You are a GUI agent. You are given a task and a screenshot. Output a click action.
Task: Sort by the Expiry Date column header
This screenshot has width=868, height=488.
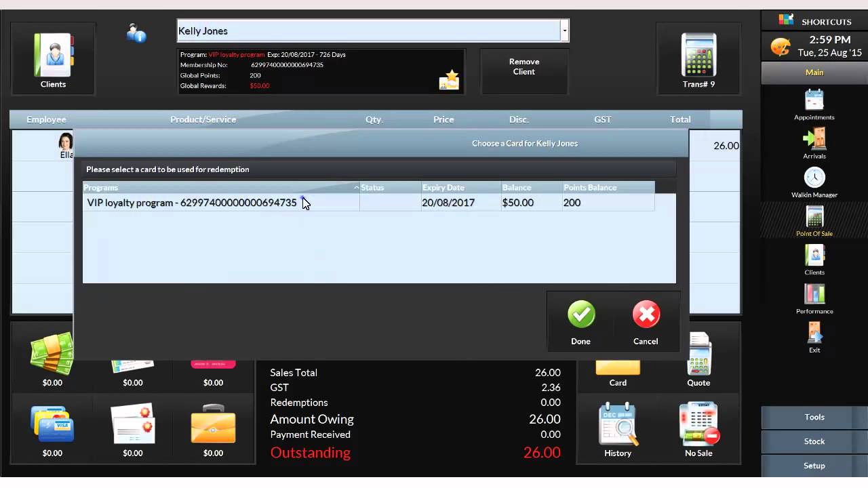point(461,187)
